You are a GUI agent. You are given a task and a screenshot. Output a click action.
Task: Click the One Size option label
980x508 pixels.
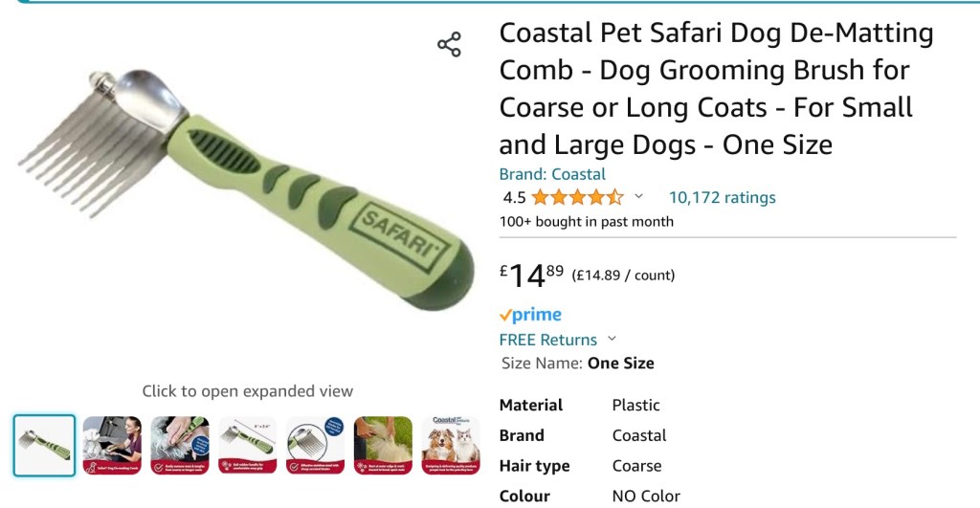620,364
